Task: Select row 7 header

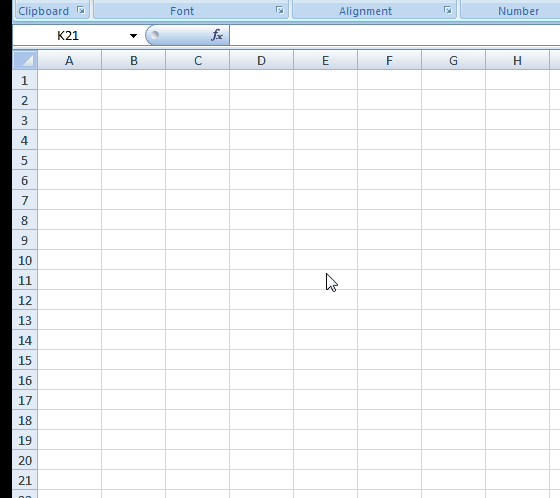Action: pyautogui.click(x=25, y=200)
